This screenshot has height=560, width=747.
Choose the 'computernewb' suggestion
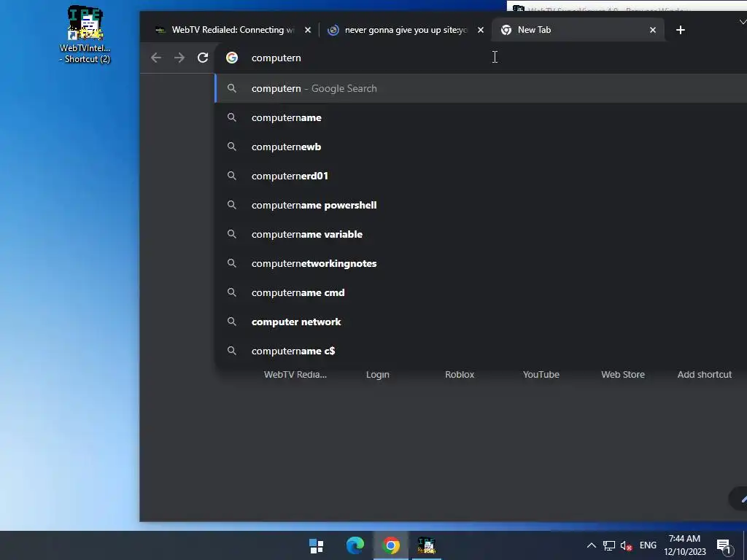pos(481,147)
